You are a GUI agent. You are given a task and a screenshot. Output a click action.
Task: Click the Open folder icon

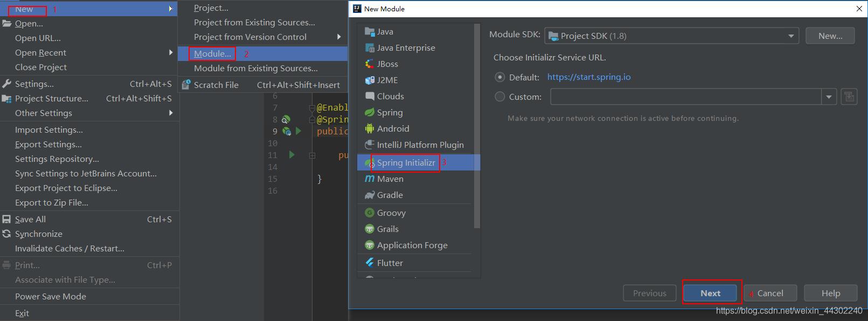tap(7, 23)
